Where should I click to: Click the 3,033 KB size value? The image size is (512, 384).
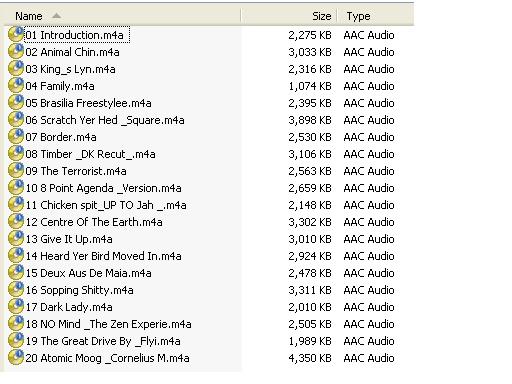(310, 52)
